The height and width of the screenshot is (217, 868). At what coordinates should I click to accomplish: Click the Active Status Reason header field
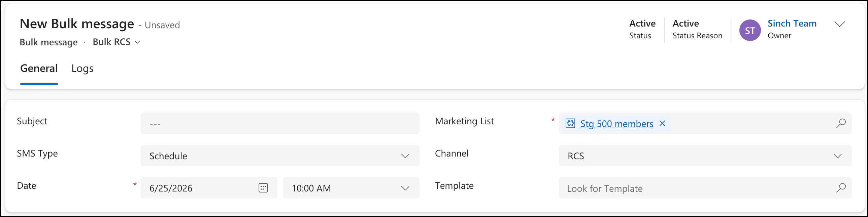coord(697,29)
